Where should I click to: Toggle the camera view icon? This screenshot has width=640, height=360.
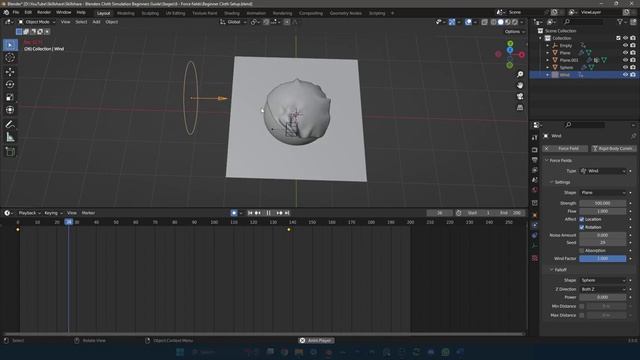(520, 96)
